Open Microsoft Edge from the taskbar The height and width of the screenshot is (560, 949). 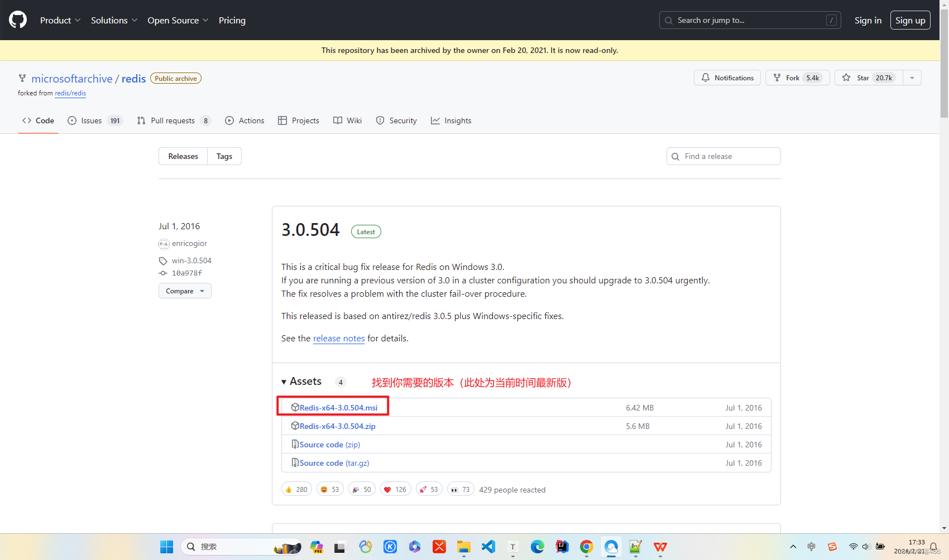coord(538,547)
